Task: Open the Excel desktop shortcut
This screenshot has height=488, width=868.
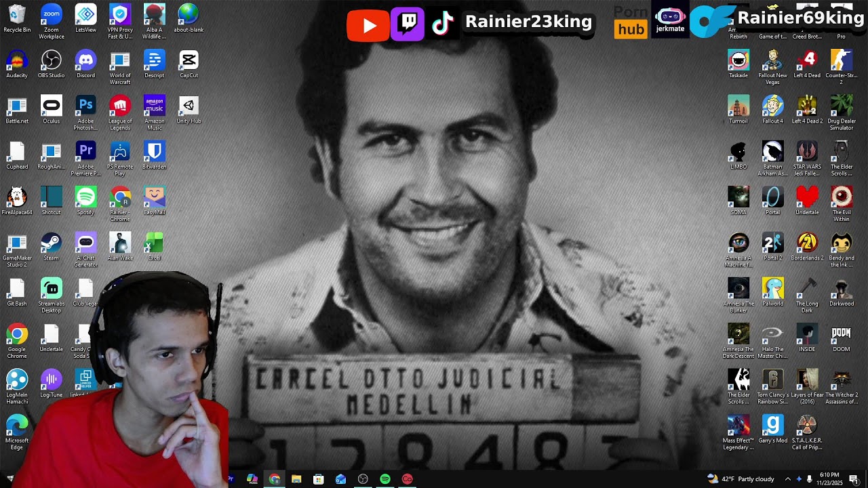Action: (x=155, y=247)
